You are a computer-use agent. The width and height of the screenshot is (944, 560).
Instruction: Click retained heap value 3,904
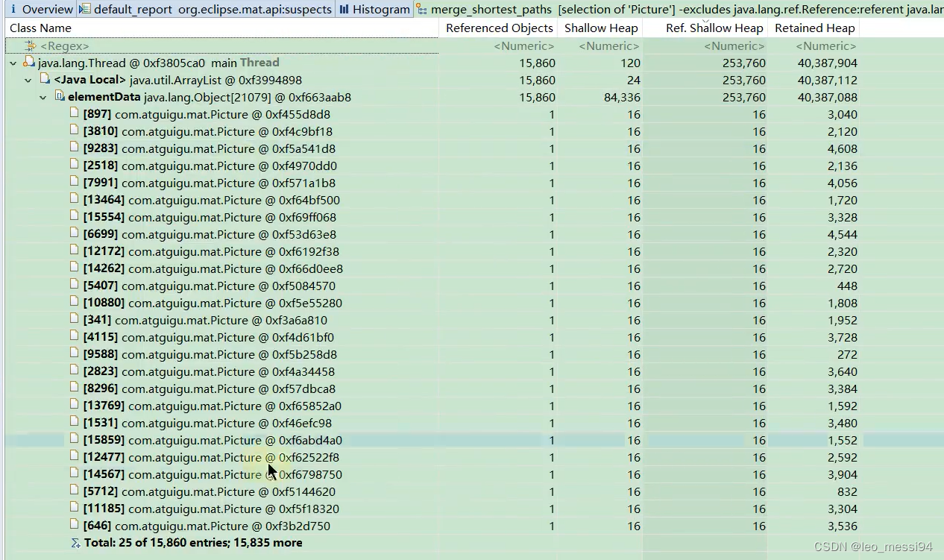click(842, 475)
